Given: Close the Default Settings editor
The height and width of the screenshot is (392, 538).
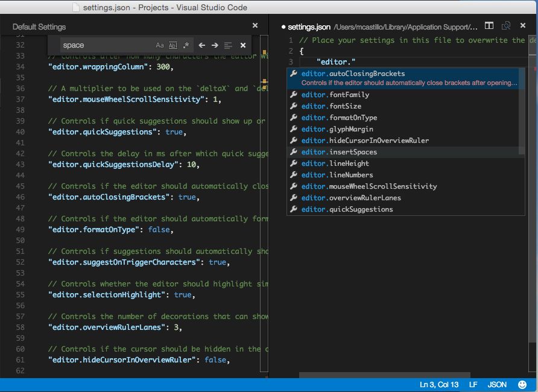Looking at the screenshot, I should pos(255,25).
